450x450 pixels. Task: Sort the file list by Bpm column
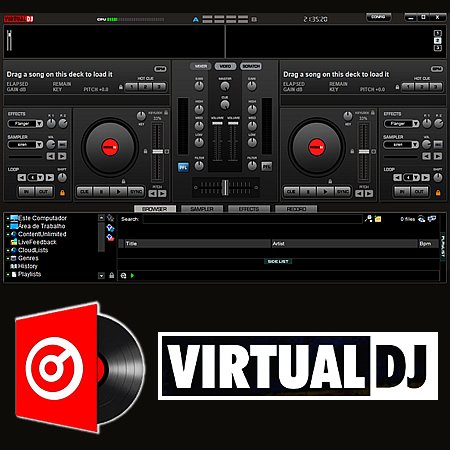click(428, 244)
